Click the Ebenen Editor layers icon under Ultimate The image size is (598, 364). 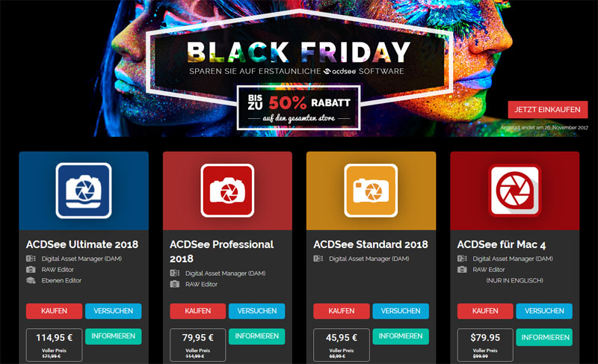pos(31,280)
